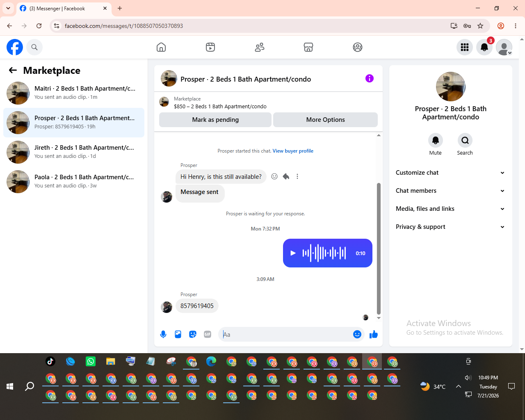525x420 pixels.
Task: Open more options for Prosper's message
Action: pos(297,176)
